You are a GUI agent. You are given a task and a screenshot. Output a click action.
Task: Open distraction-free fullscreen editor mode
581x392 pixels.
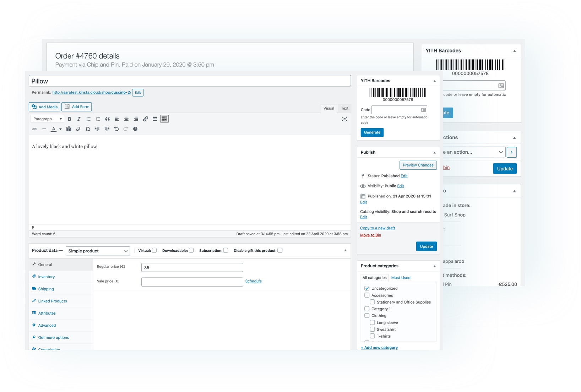tap(344, 119)
